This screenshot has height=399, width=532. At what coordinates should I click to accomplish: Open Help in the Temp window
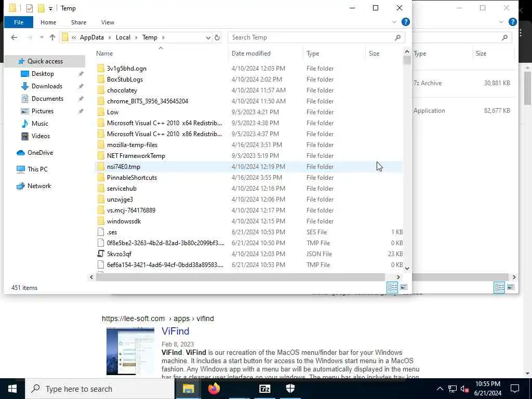pyautogui.click(x=405, y=22)
